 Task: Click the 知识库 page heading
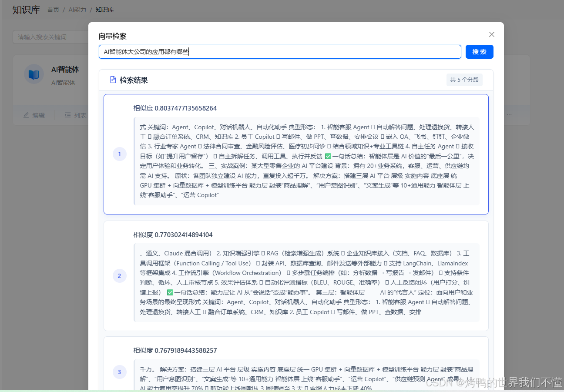click(26, 10)
